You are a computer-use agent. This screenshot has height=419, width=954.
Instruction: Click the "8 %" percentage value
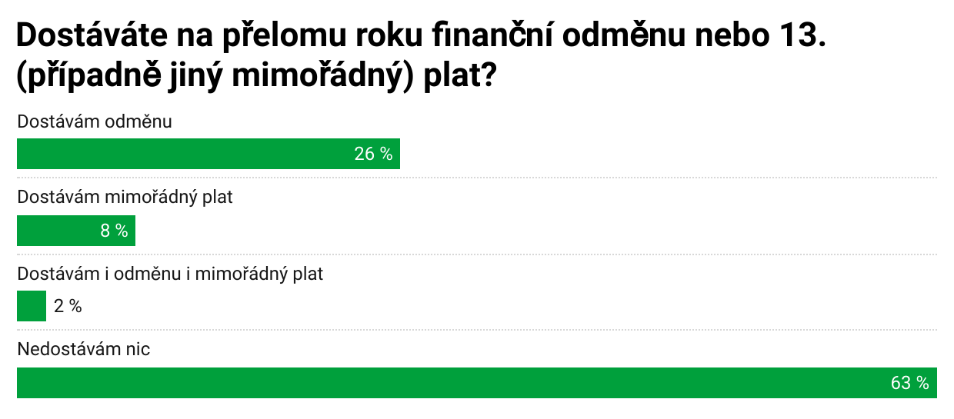coord(114,230)
